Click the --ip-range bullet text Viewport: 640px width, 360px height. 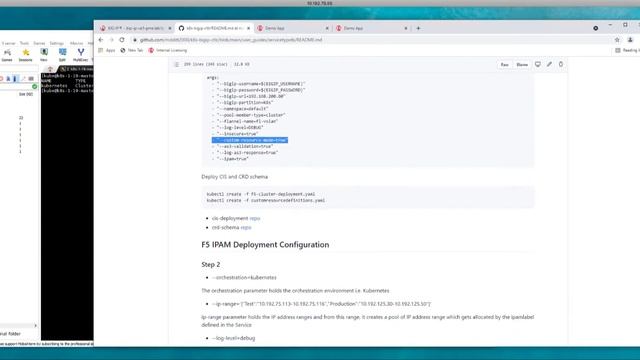322,304
